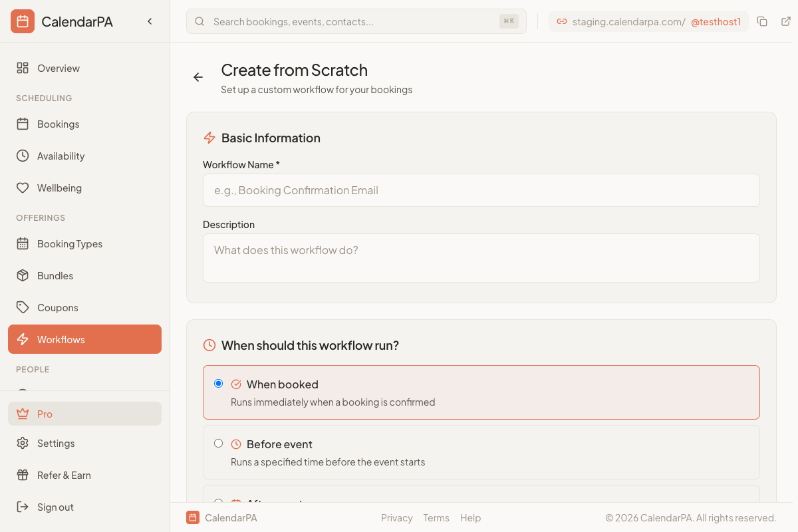Collapse the sidebar with the chevron

click(150, 21)
